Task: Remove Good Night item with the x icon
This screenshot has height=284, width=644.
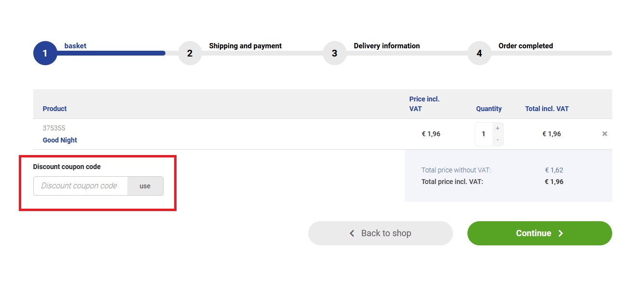Action: 604,134
